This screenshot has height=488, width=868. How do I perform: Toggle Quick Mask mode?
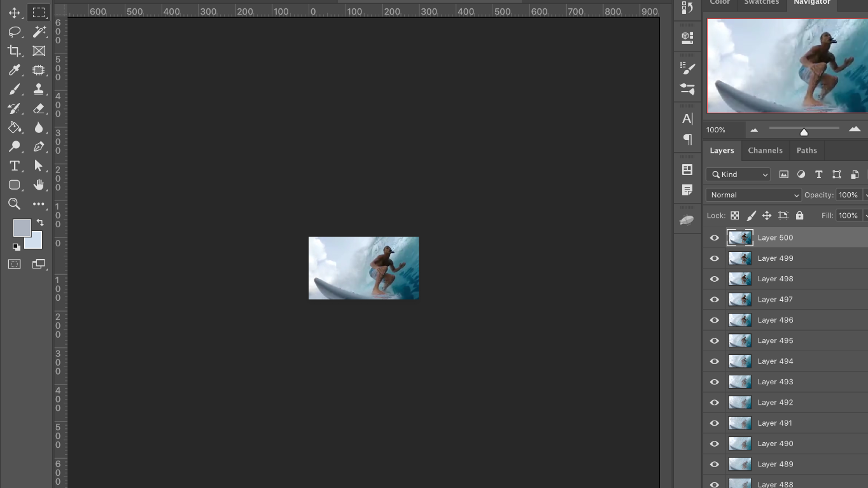(x=14, y=264)
